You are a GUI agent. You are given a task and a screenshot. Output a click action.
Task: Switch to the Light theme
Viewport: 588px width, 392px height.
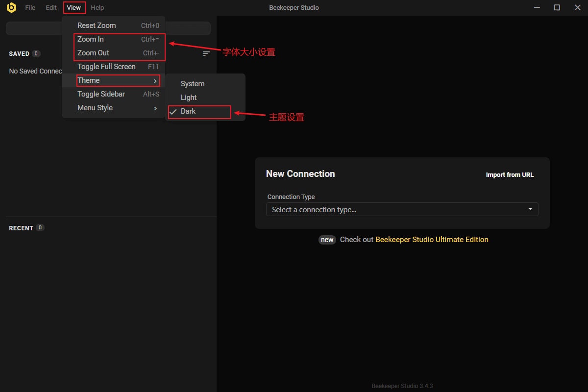[189, 98]
